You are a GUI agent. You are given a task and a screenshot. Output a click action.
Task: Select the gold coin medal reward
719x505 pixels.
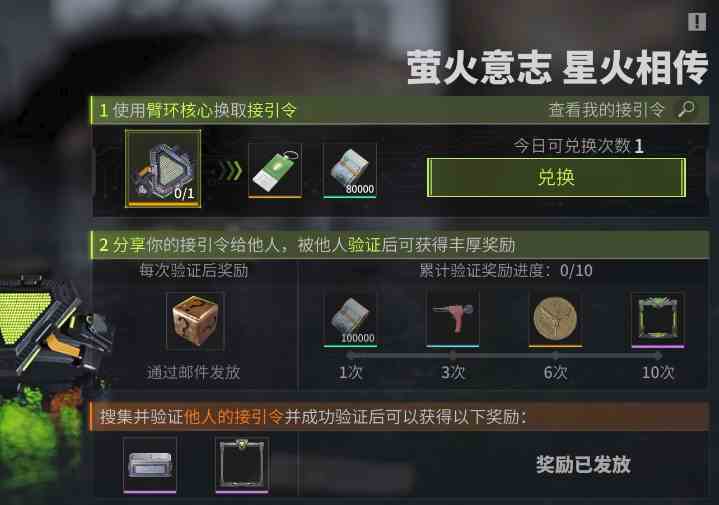(x=555, y=318)
